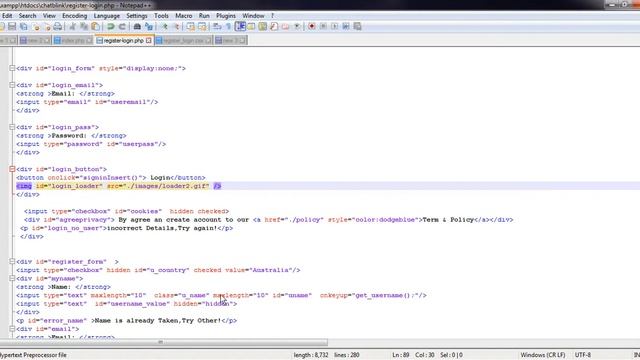Click the 'Term & Policy' code text
The image size is (640, 360).
tap(448, 220)
